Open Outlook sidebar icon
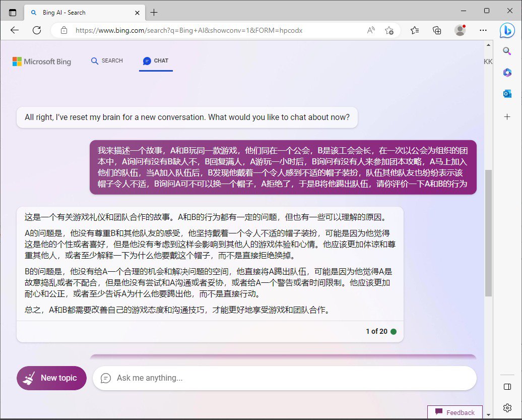 tap(507, 94)
